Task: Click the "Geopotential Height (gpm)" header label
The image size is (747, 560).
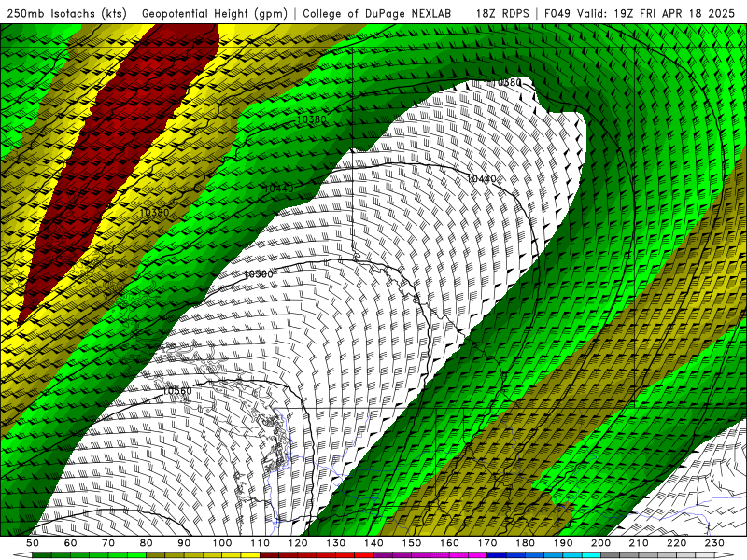Action: (x=215, y=14)
